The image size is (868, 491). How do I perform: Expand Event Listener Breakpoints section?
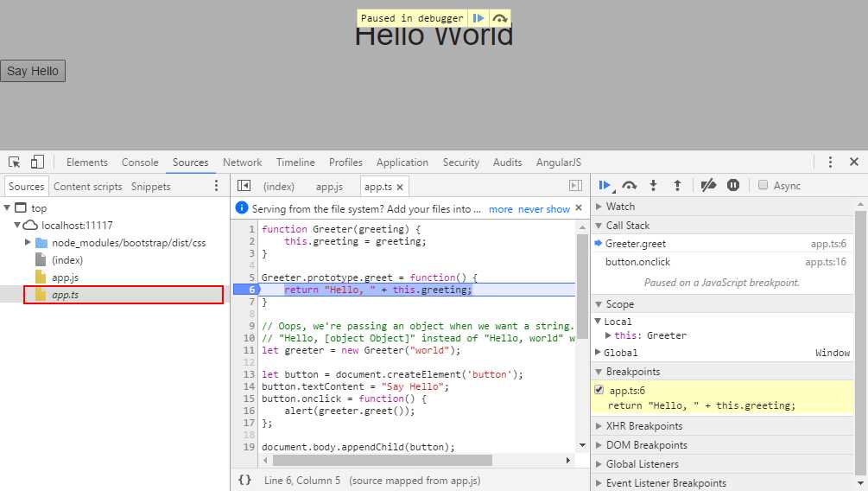599,482
